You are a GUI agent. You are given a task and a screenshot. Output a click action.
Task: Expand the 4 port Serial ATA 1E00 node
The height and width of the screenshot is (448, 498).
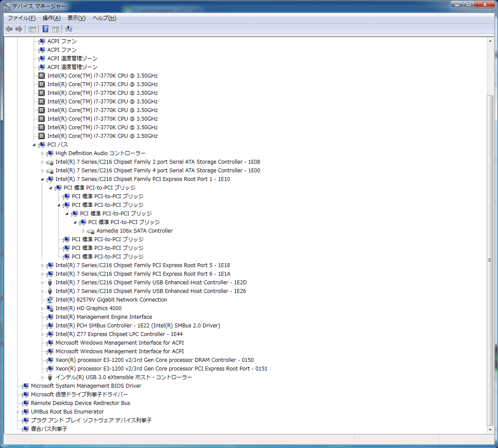(x=42, y=171)
